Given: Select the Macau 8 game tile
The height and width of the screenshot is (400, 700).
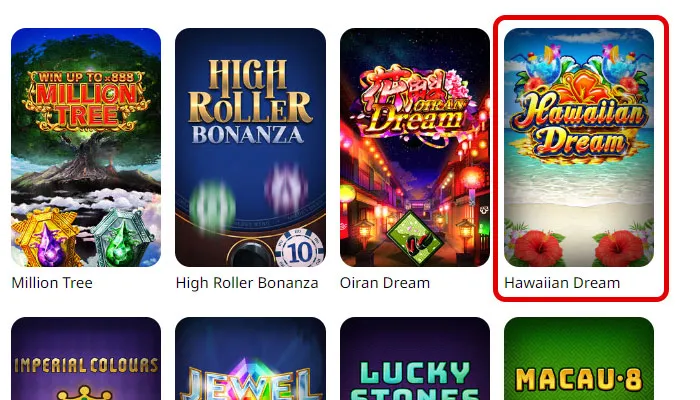Looking at the screenshot, I should (579, 358).
